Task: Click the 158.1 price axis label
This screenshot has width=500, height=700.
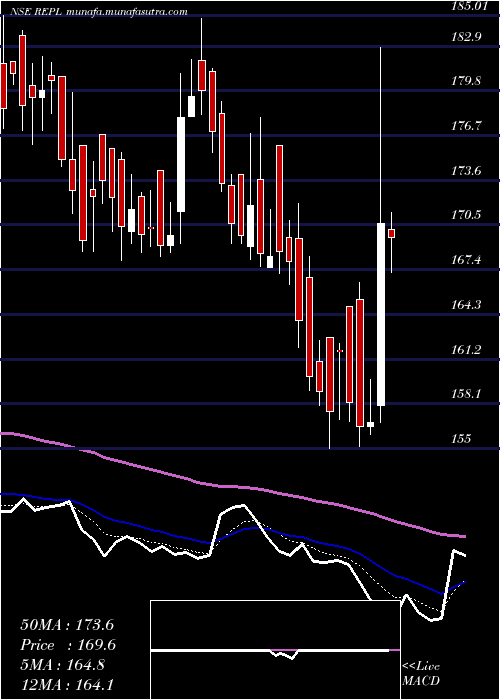Action: [x=466, y=394]
